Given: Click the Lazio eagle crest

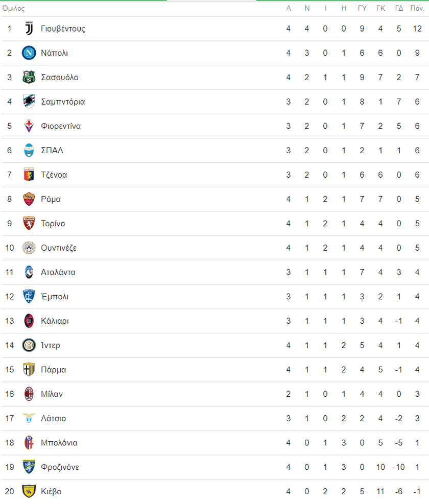Looking at the screenshot, I should pos(29,419).
